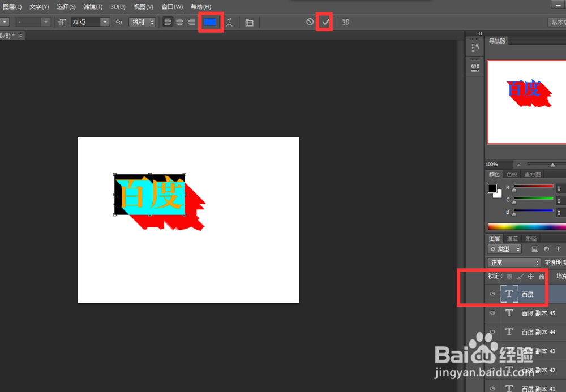Open the 类型 layer filter dropdown

504,249
